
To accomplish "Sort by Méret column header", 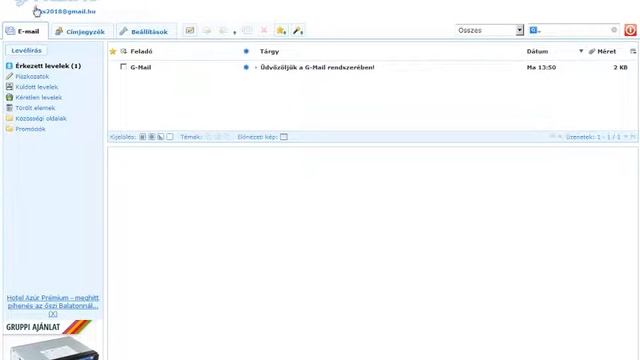I will (607, 51).
